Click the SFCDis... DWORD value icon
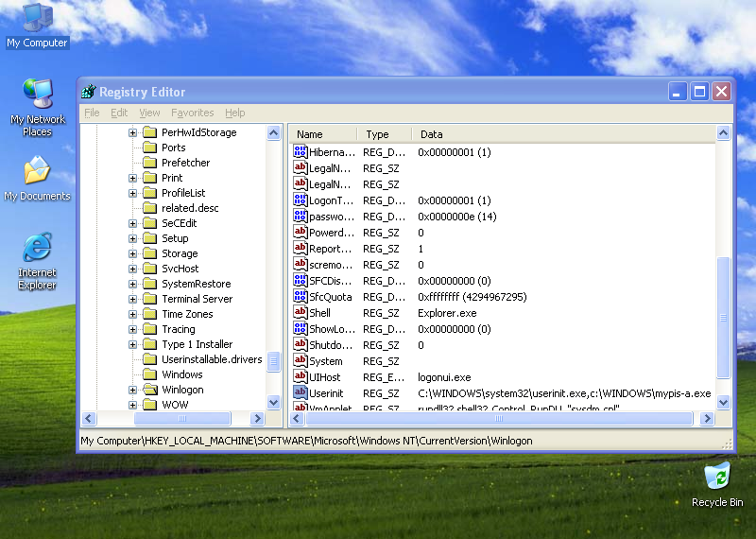The image size is (756, 539). click(x=300, y=280)
